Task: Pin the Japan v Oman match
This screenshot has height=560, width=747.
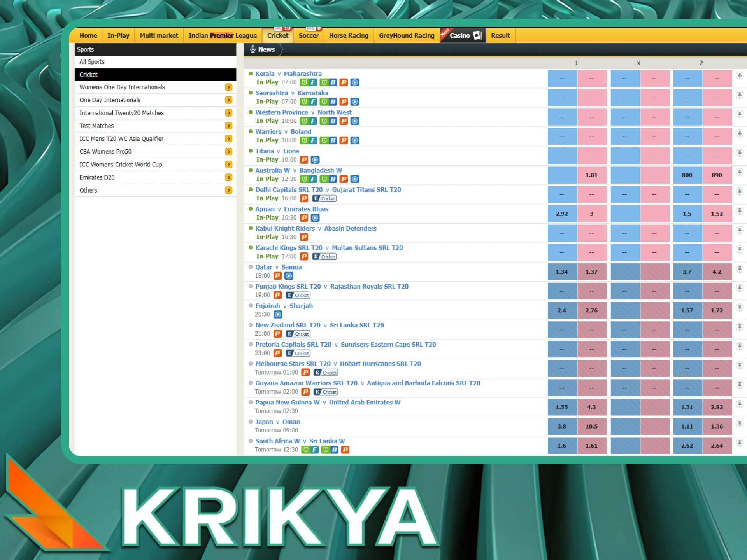Action: click(740, 423)
